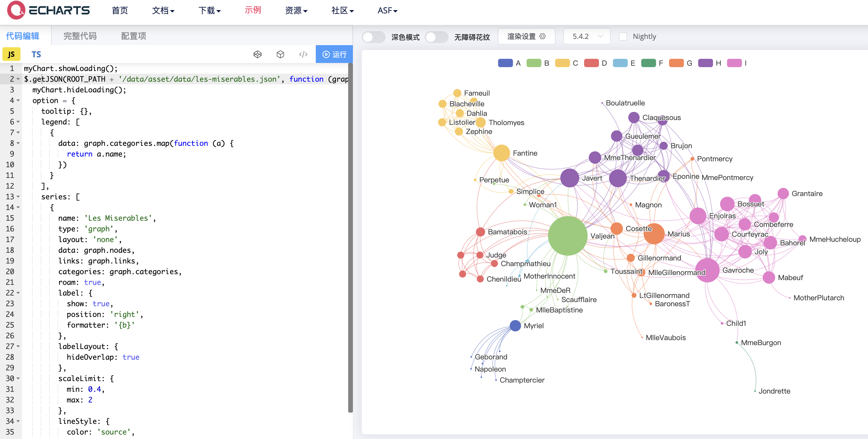Image resolution: width=868 pixels, height=439 pixels.
Task: Click the Champtercier node label
Action: pyautogui.click(x=522, y=380)
